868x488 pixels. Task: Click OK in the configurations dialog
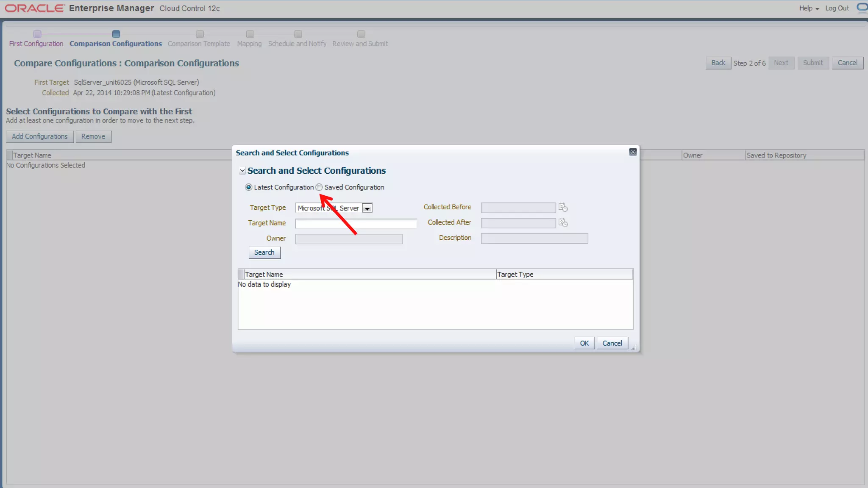pyautogui.click(x=584, y=343)
